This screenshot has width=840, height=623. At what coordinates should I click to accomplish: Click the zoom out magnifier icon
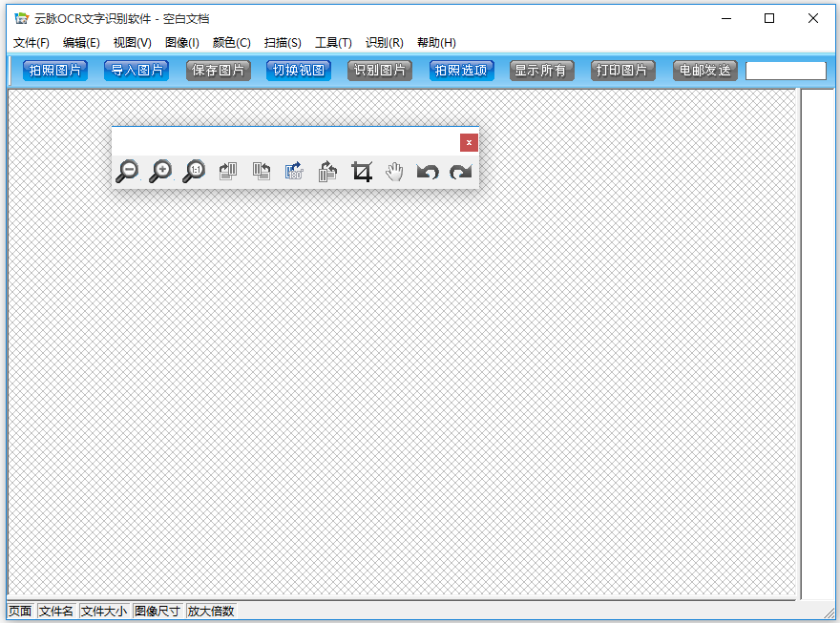tap(128, 172)
